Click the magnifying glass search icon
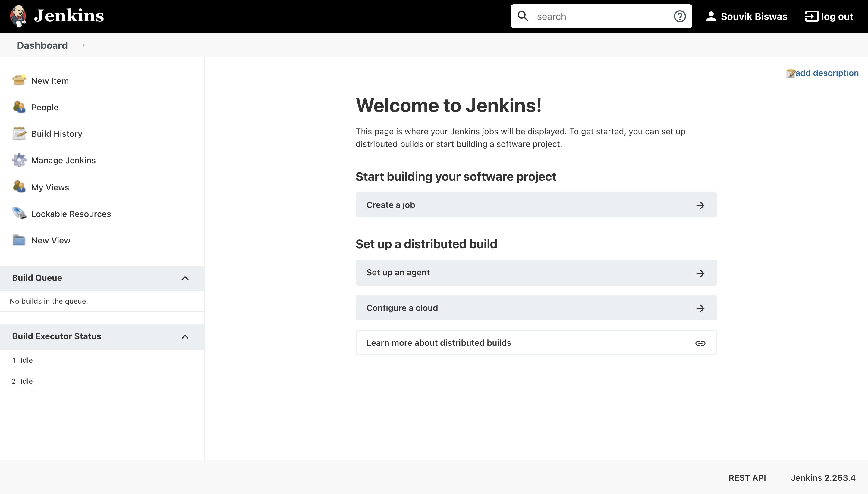Image resolution: width=868 pixels, height=494 pixels. 523,16
